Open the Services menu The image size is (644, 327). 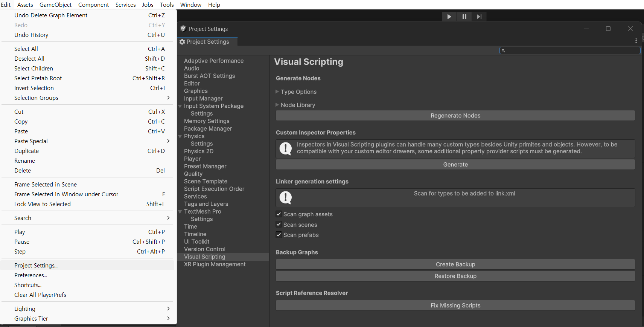point(125,5)
